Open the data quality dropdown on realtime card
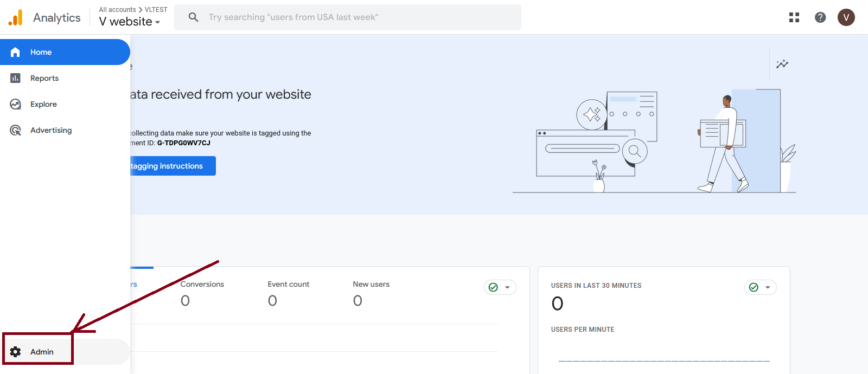This screenshot has height=374, width=868. click(760, 287)
